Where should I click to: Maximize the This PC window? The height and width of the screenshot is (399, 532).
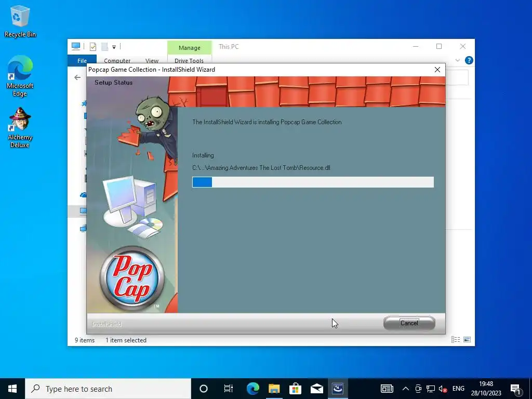click(439, 46)
